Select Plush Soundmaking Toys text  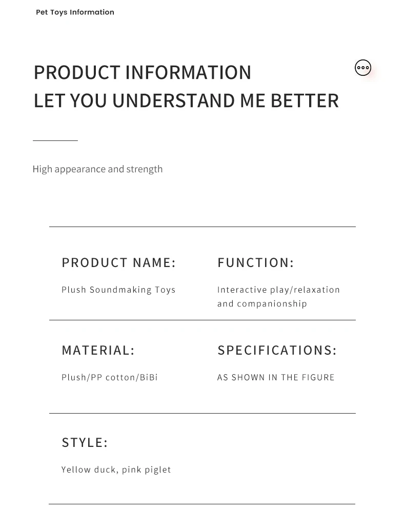click(x=118, y=290)
